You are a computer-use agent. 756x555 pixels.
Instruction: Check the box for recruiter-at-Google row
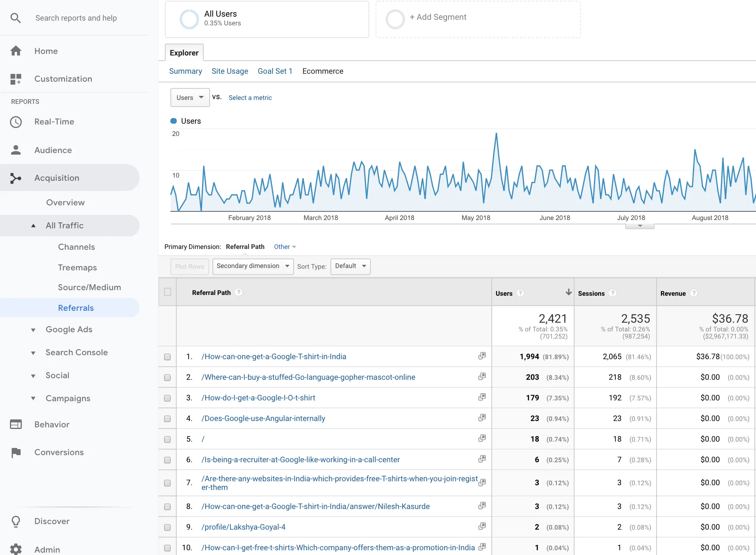[x=167, y=460]
